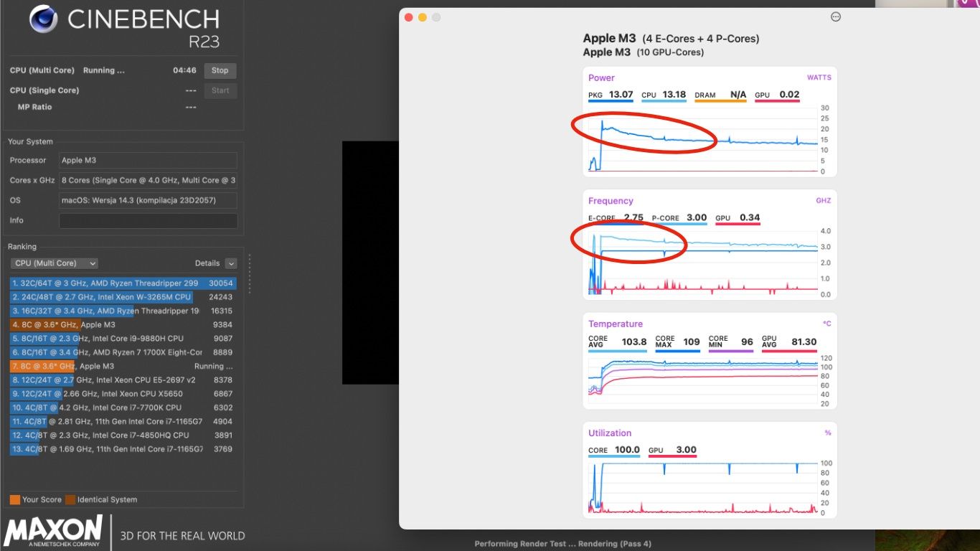Select the Intel Xeon X5650 ranking row
The width and height of the screenshot is (980, 551).
123,394
